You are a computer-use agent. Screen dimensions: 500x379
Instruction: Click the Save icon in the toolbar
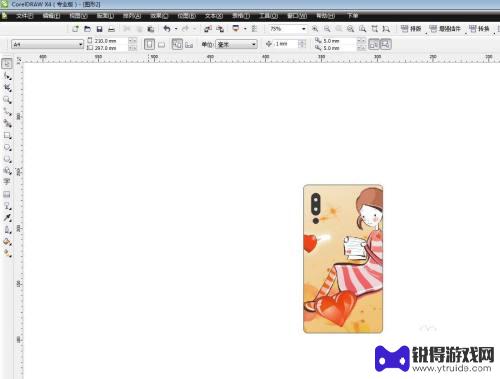point(99,29)
